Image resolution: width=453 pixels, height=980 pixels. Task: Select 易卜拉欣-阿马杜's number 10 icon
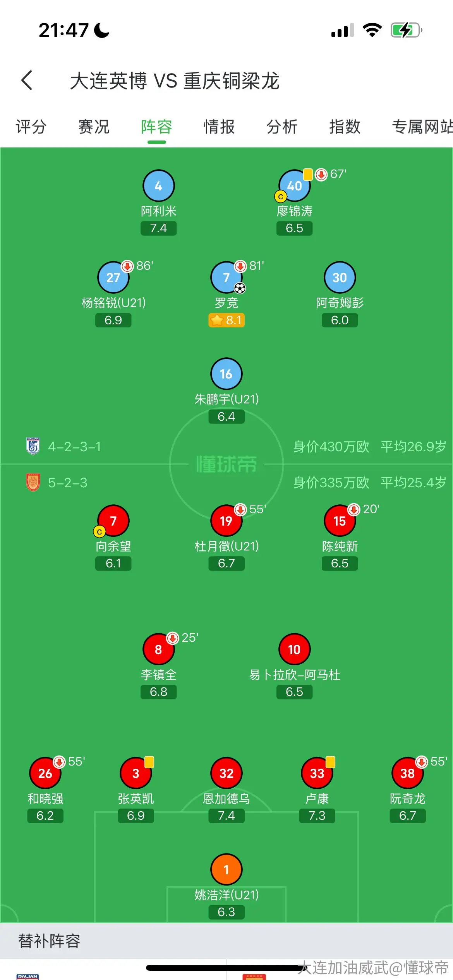pos(294,649)
